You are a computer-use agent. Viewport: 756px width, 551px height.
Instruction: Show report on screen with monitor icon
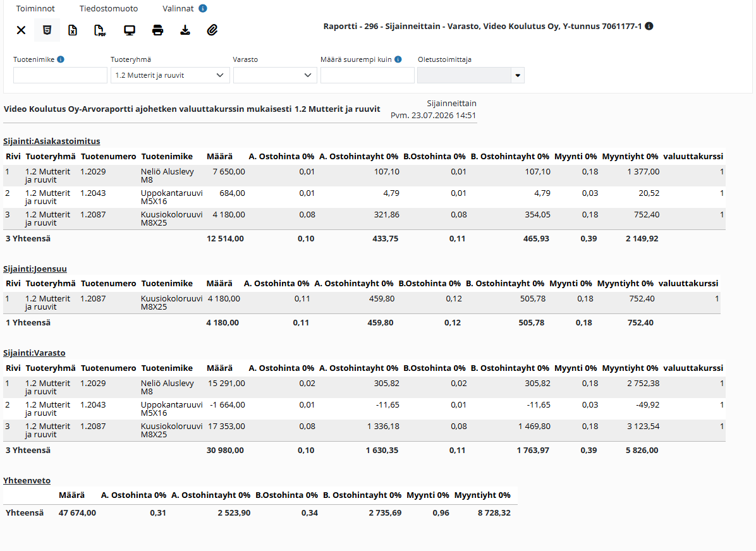click(x=129, y=30)
